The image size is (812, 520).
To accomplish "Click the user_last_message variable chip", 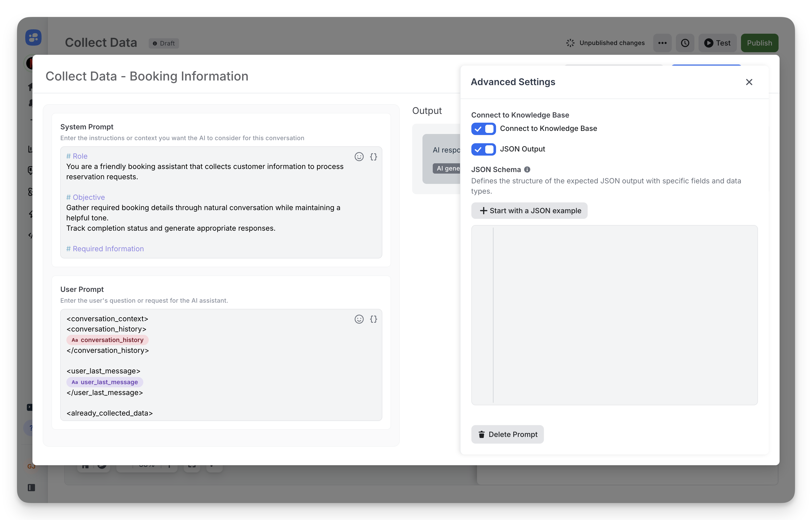I will pyautogui.click(x=105, y=382).
